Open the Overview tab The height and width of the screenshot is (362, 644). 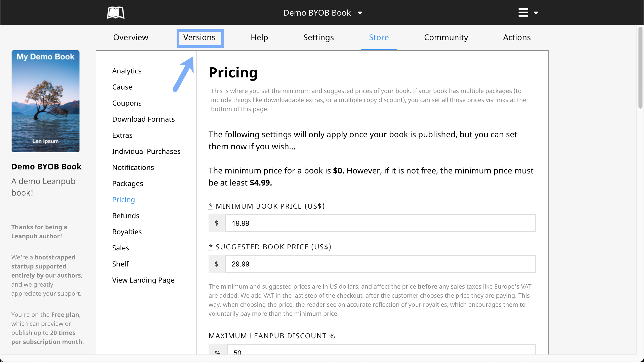[131, 37]
